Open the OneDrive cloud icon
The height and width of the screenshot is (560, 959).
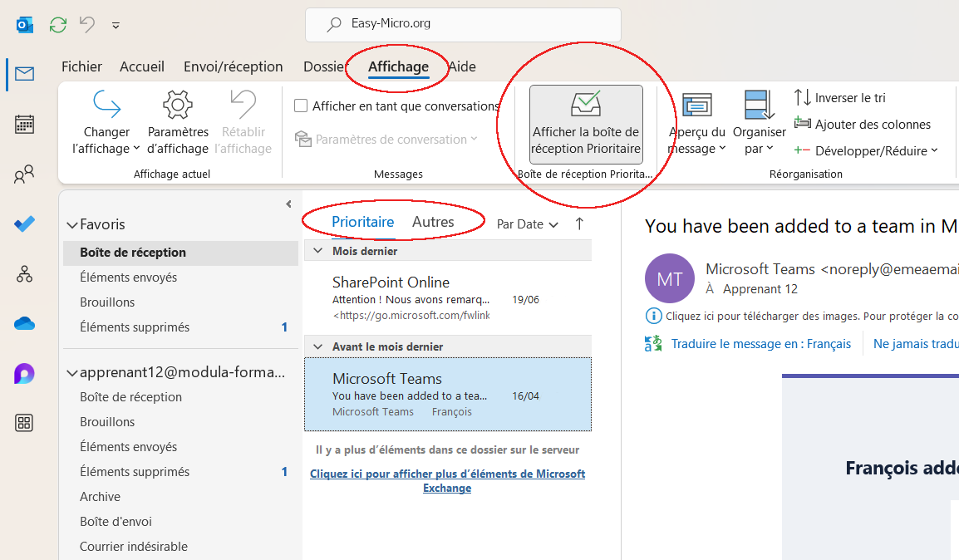(x=24, y=323)
